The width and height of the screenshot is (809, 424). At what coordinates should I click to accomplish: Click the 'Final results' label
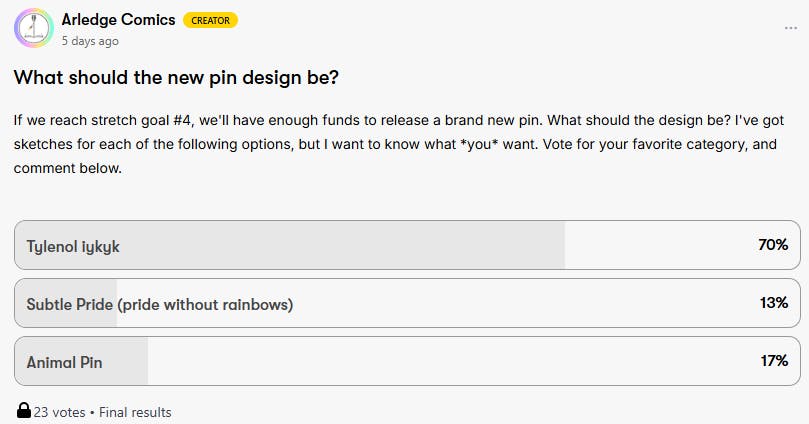point(135,412)
